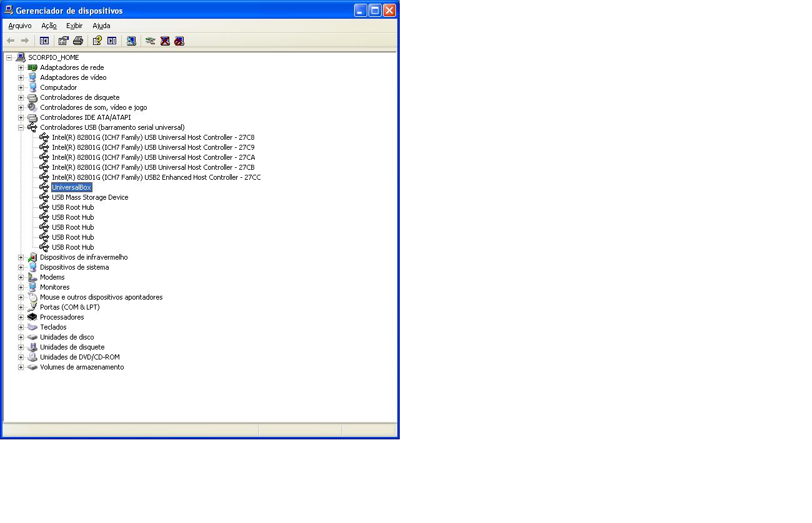Screen dimensions: 812x523
Task: Select the 'Processadores' label
Action: point(62,317)
